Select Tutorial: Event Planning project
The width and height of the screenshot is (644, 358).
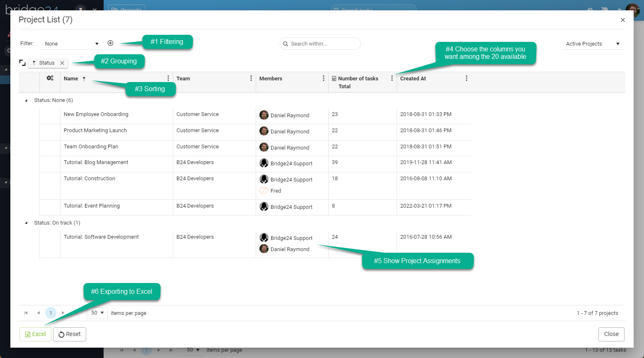tap(92, 206)
